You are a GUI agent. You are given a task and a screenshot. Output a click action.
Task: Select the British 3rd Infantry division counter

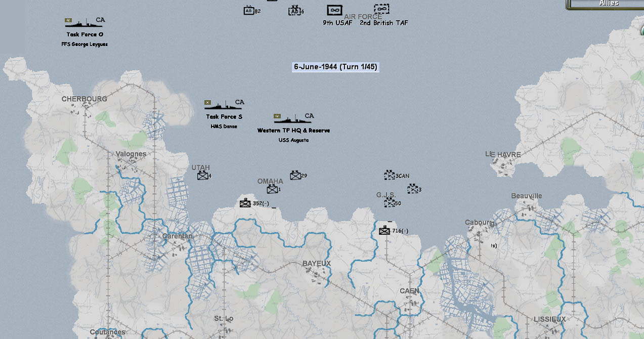click(413, 189)
